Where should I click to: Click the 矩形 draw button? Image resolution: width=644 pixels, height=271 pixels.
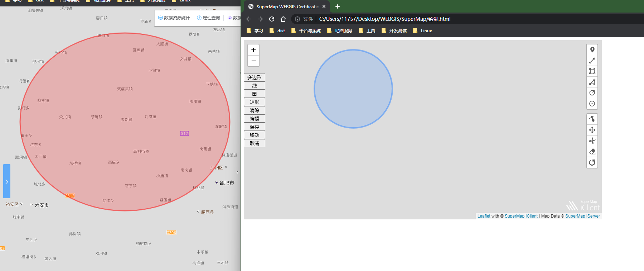pyautogui.click(x=255, y=102)
